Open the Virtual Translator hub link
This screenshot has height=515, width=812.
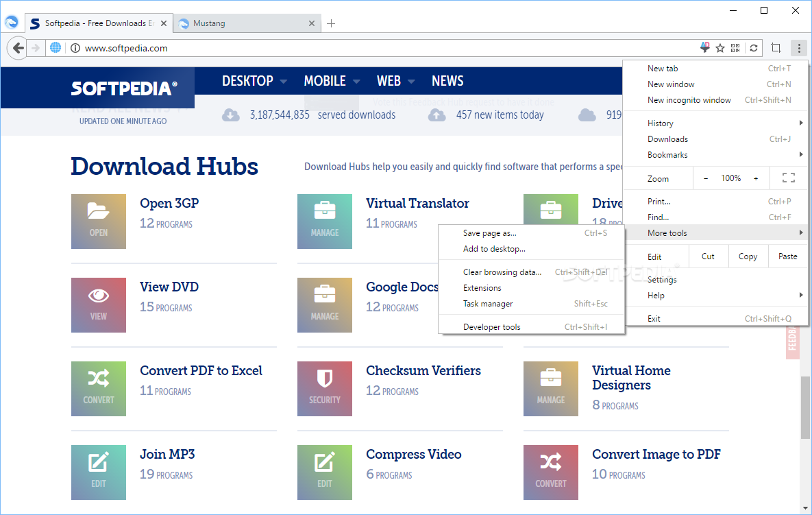point(417,203)
